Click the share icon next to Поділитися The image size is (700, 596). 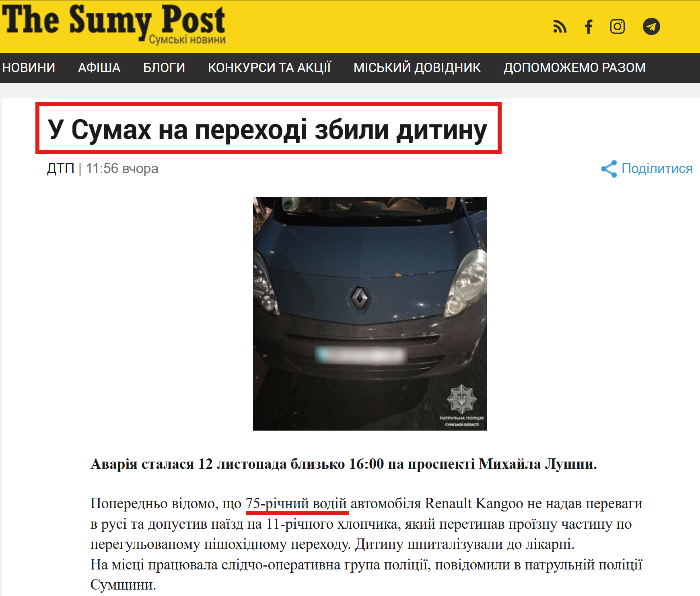(609, 169)
